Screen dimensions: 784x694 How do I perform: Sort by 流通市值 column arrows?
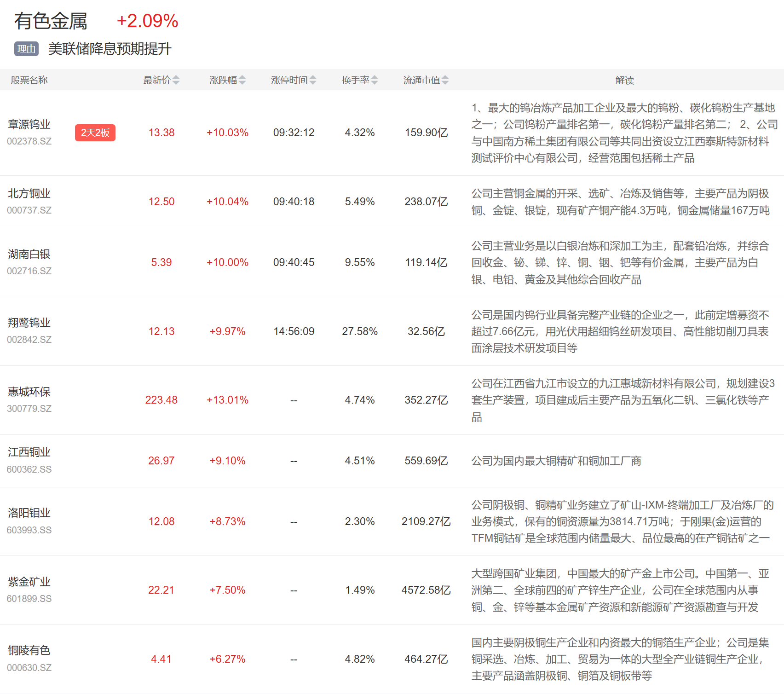point(445,80)
